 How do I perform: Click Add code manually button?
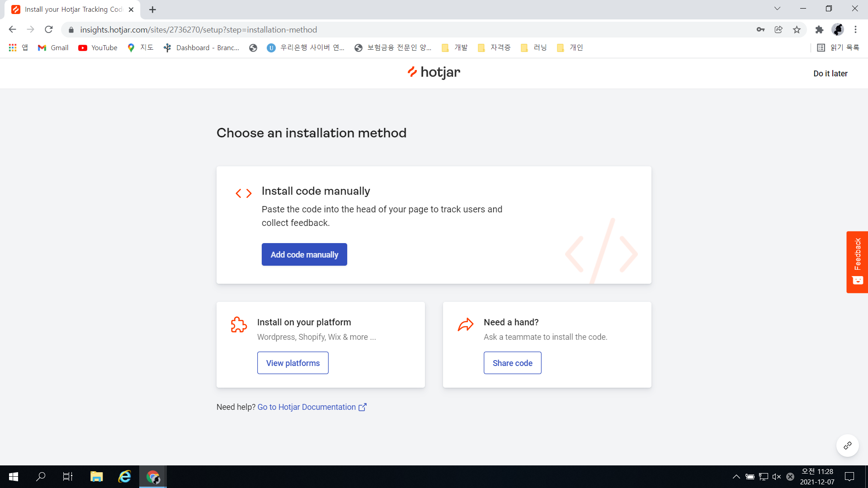304,254
